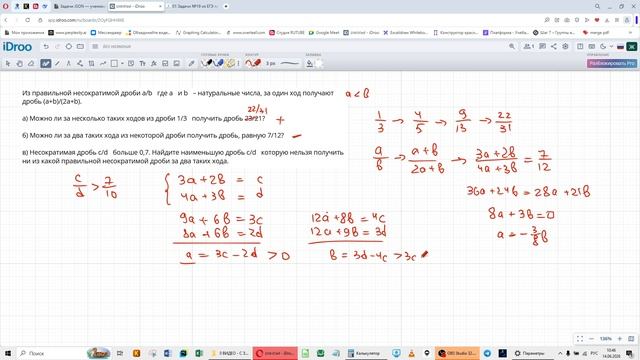Switch to the Untitled - iDroo browser tab
The height and width of the screenshot is (360, 640).
(x=135, y=7)
